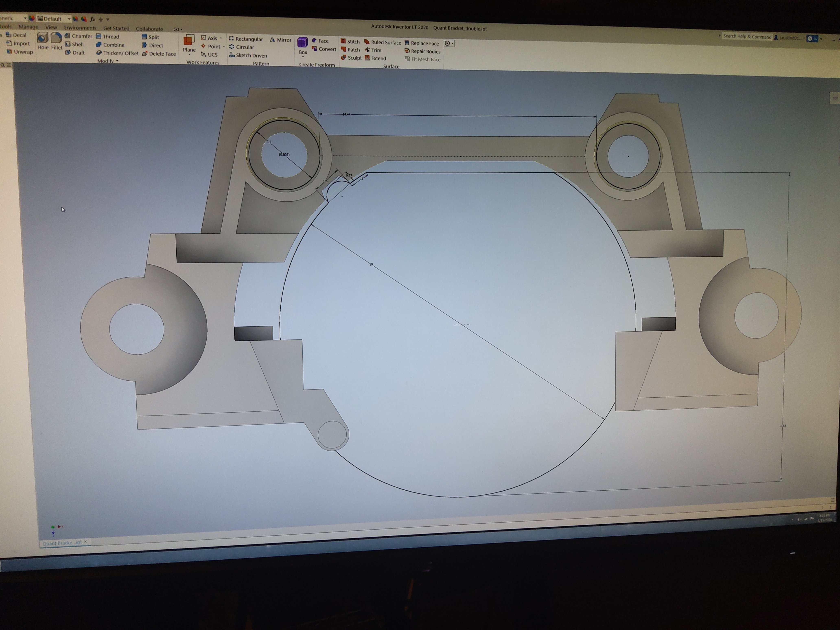Screen dimensions: 840x630
Task: Select the Hole tool
Action: (x=43, y=41)
